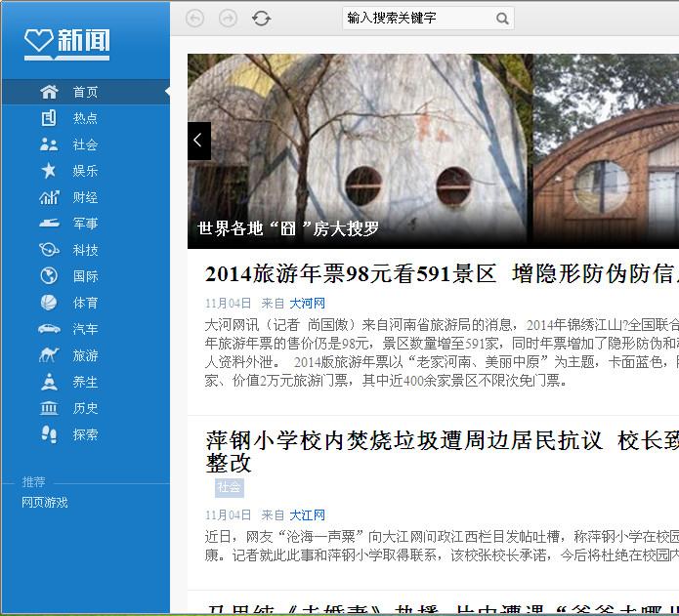This screenshot has height=616, width=679.
Task: Click the forward navigation arrow icon
Action: point(228,19)
